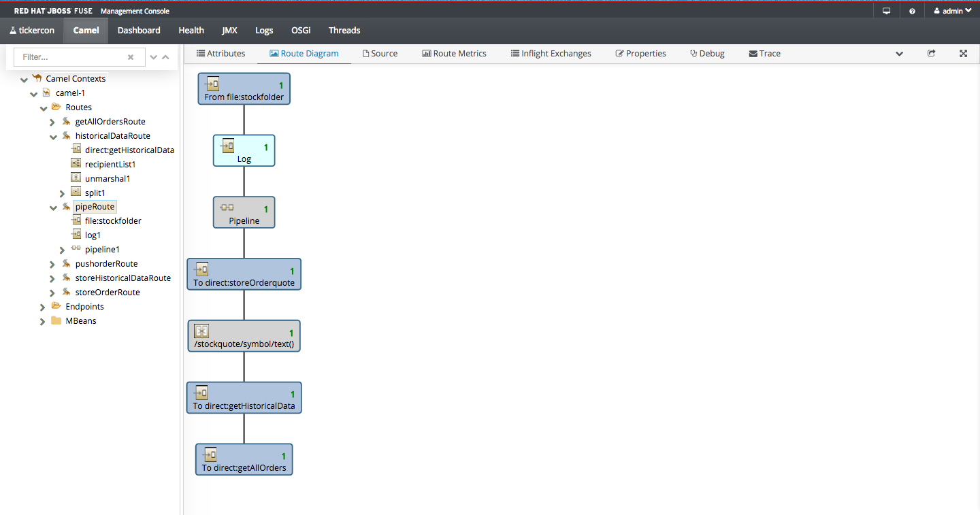Collapse historicalDataRoute node

(53, 137)
